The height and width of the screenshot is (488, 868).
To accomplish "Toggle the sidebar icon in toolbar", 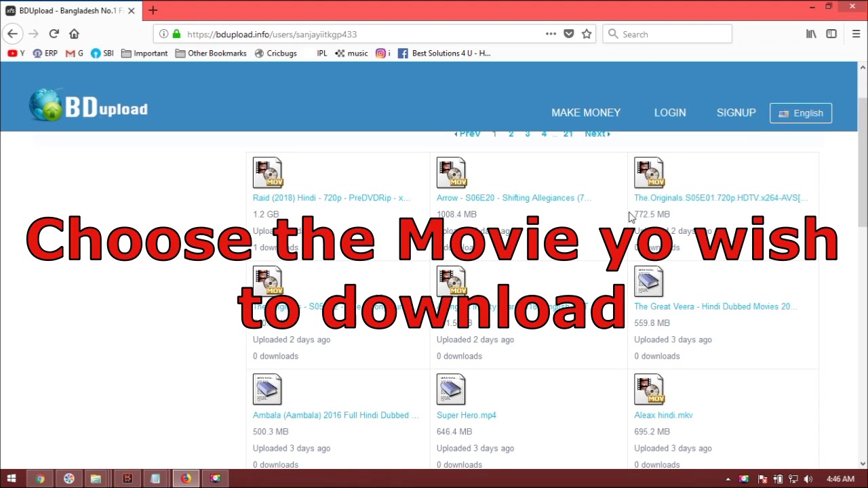I will (x=831, y=34).
